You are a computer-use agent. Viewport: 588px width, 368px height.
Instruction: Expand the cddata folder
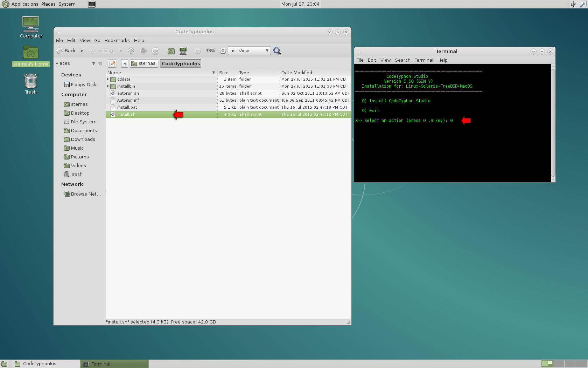point(108,79)
